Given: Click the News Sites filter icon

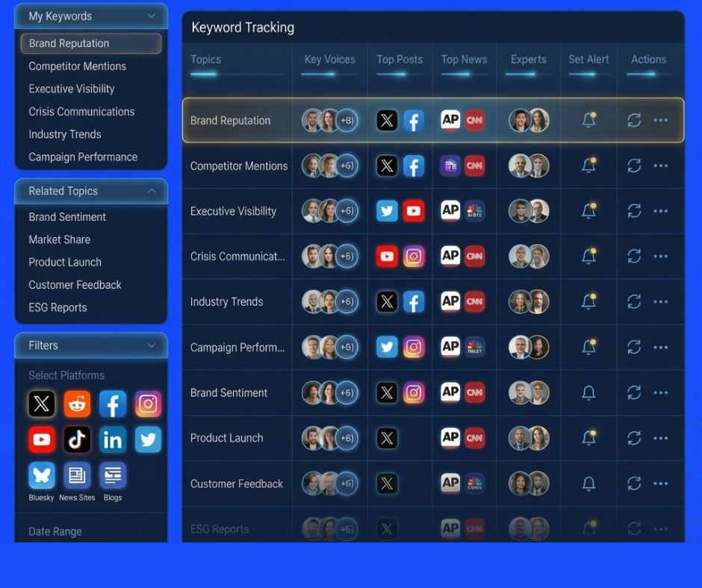Looking at the screenshot, I should (x=77, y=475).
